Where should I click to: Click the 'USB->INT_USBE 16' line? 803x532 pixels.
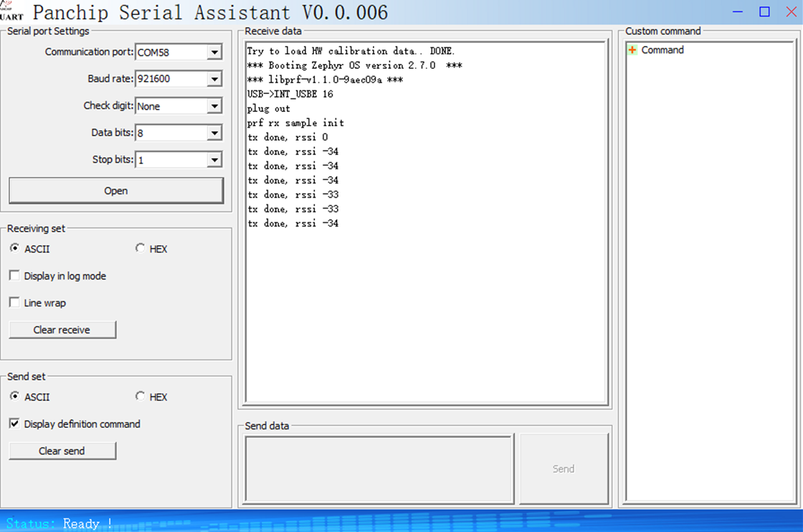pyautogui.click(x=290, y=94)
